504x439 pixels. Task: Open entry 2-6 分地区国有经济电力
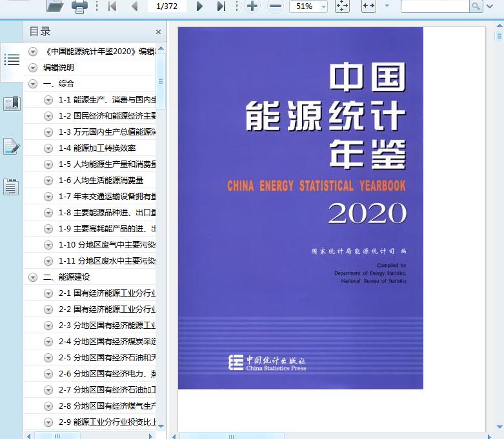pyautogui.click(x=107, y=374)
